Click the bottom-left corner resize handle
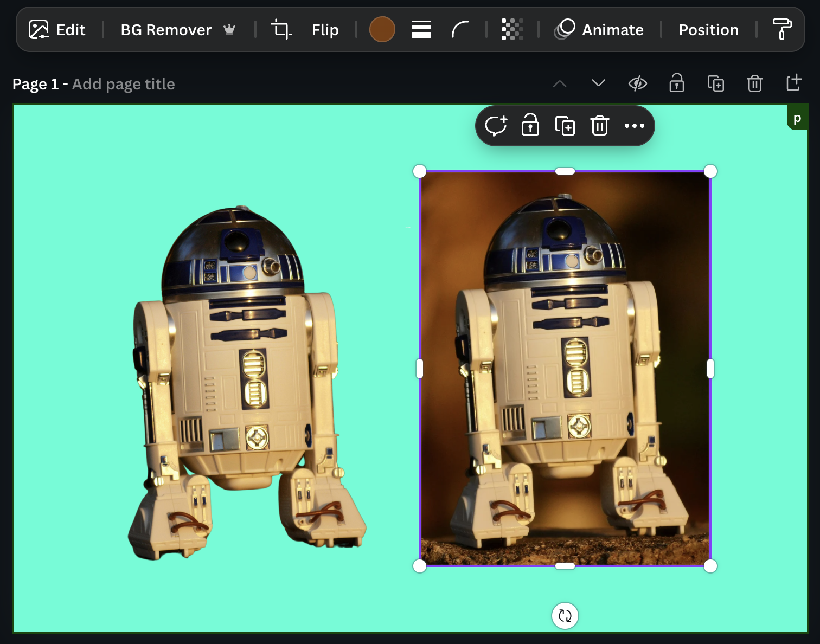The width and height of the screenshot is (820, 644). click(420, 566)
